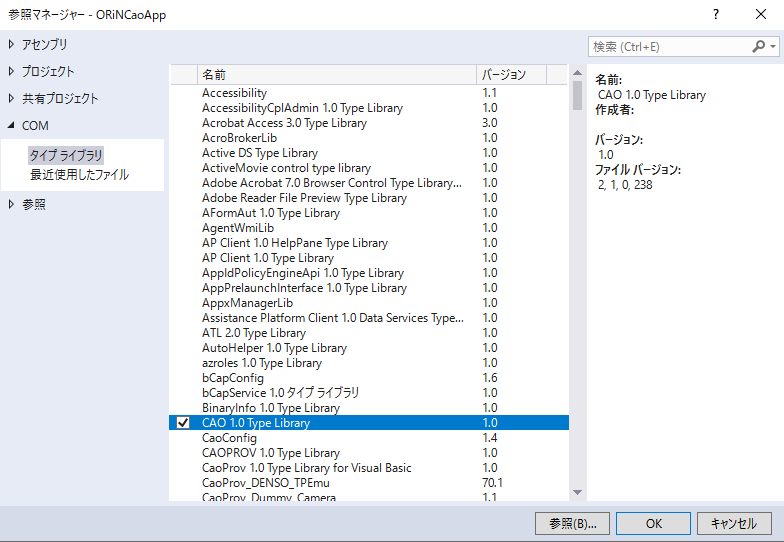Click the list scrollbar up arrow

point(578,73)
